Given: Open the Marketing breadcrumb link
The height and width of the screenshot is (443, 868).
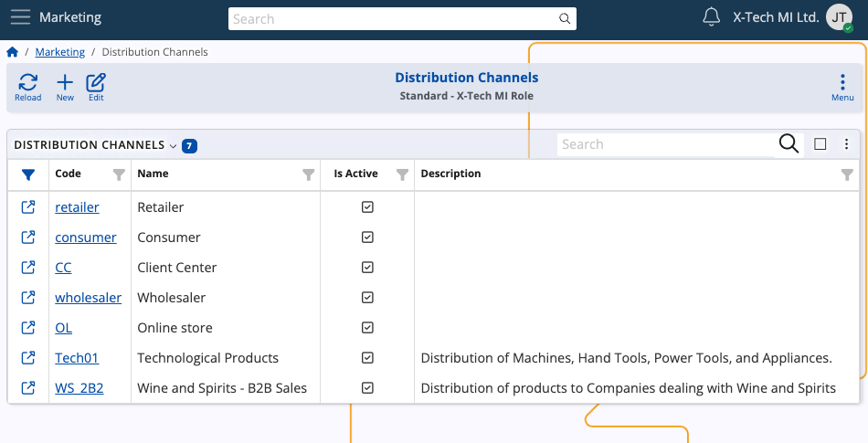Looking at the screenshot, I should pos(59,52).
